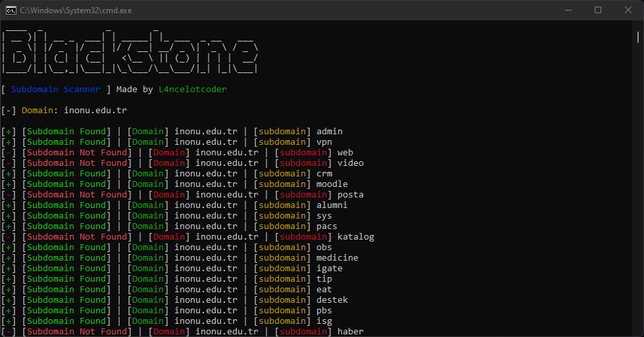Click the 'destek' subdomain result
The width and height of the screenshot is (644, 337).
[x=332, y=300]
